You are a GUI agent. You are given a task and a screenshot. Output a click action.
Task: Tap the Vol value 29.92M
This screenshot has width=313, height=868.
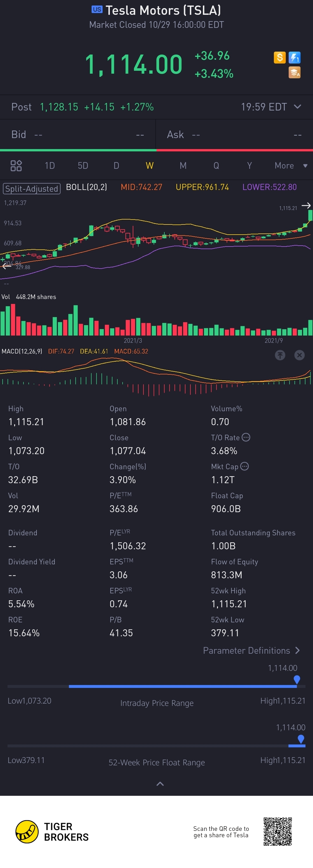tap(23, 509)
